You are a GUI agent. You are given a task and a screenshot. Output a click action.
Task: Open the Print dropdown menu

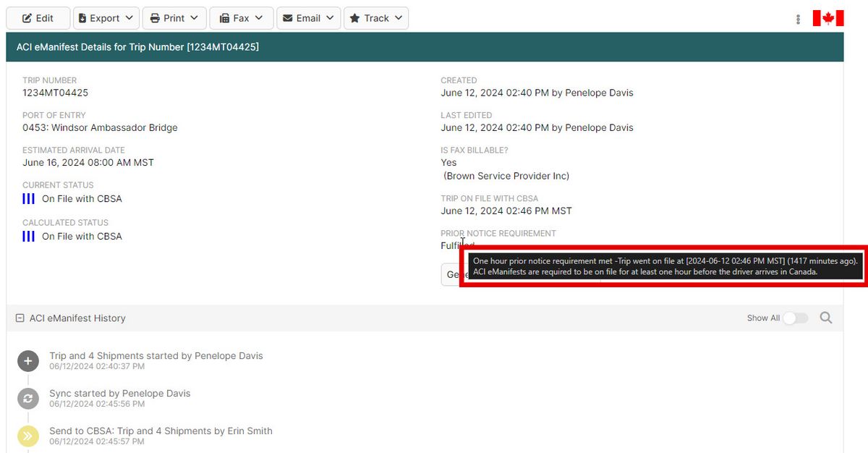pyautogui.click(x=174, y=18)
